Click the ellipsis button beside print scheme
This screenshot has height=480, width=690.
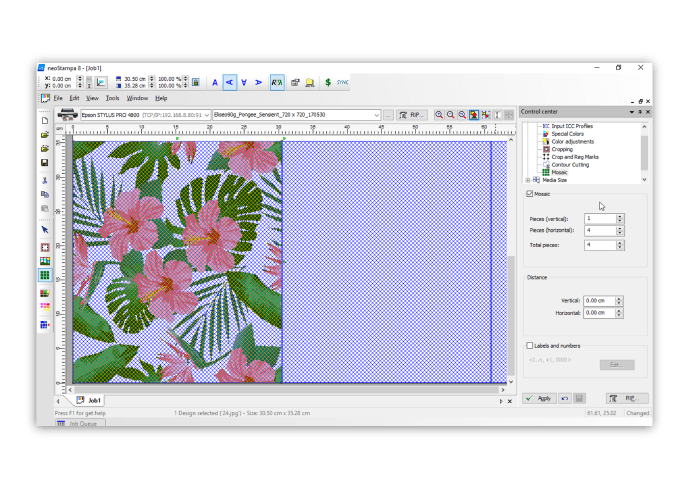[388, 115]
